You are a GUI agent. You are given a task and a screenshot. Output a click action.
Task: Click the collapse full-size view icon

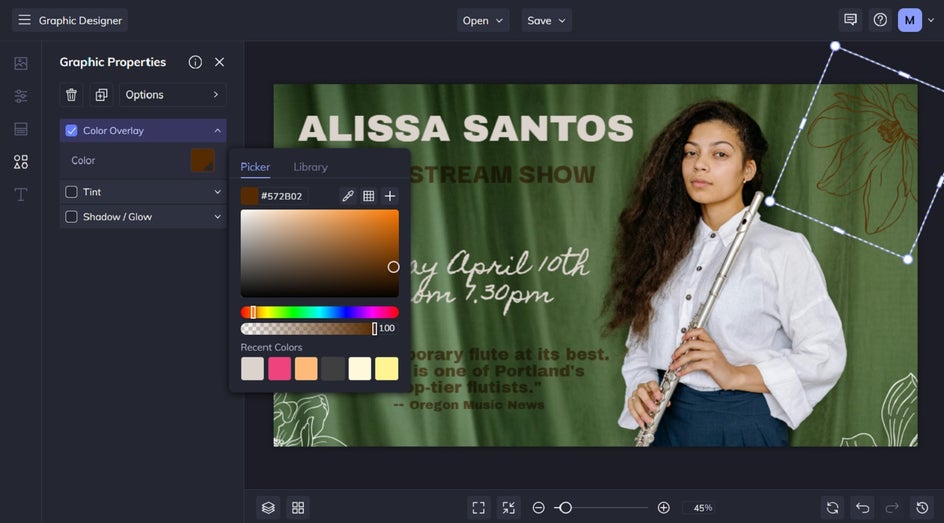click(509, 508)
